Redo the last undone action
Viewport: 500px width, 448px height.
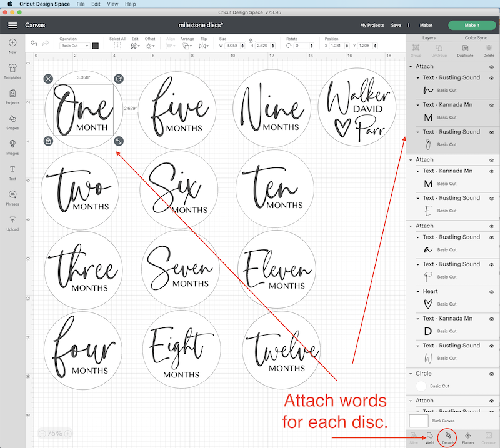click(x=46, y=43)
